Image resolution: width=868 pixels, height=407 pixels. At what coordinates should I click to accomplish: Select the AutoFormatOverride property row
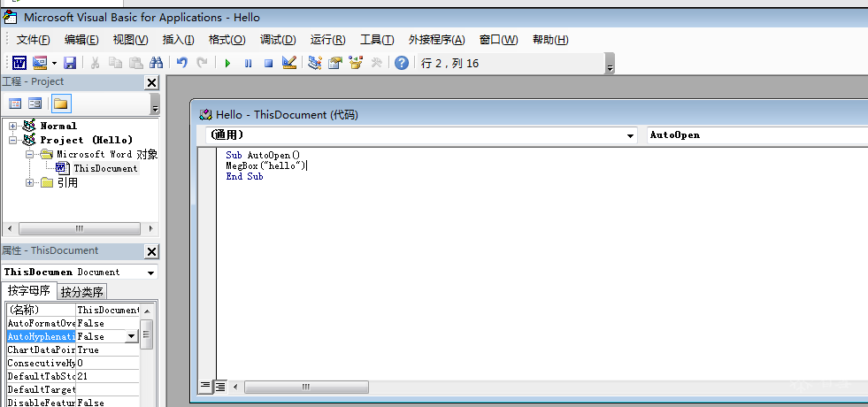73,323
